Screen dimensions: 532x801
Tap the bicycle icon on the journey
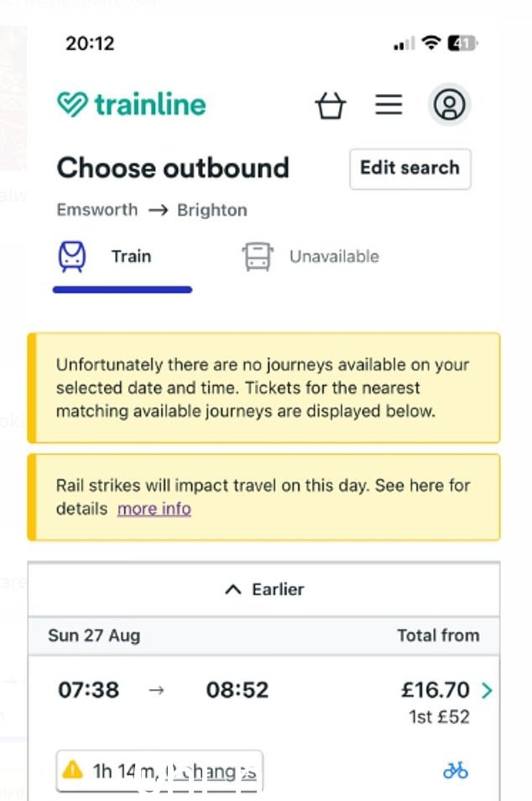[x=456, y=770]
